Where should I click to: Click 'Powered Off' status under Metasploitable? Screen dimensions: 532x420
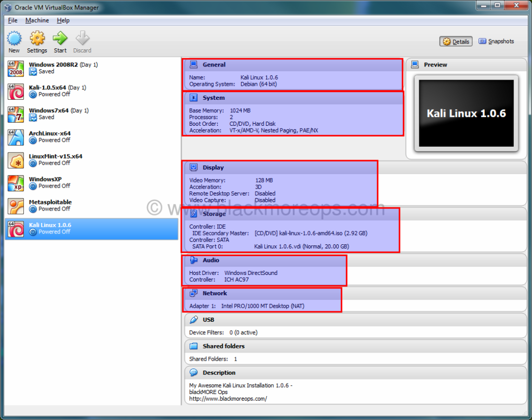pos(54,209)
